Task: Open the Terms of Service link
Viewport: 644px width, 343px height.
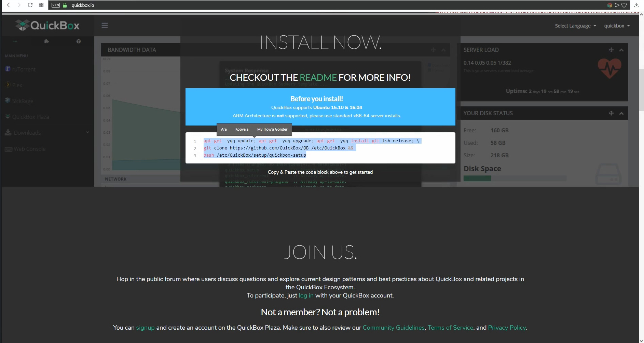Action: point(450,328)
